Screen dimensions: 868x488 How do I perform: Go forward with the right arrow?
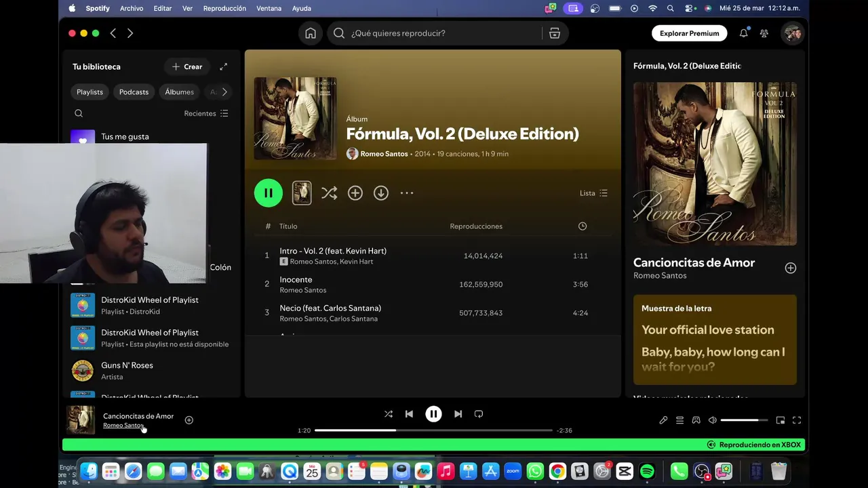pos(130,33)
